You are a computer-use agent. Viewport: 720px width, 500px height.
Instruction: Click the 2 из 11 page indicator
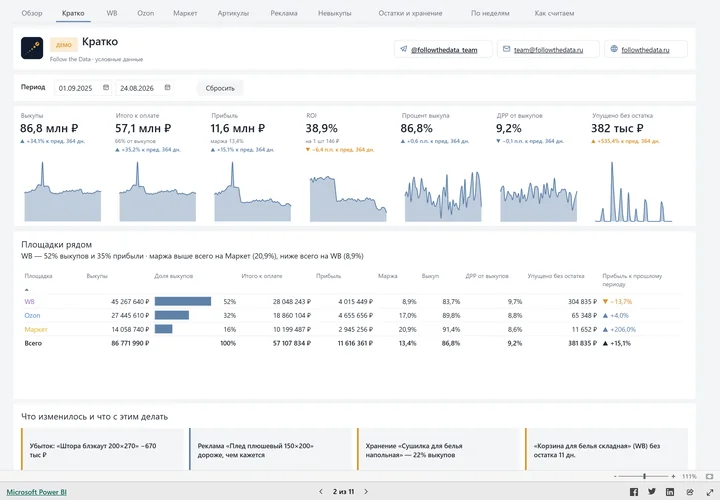[x=343, y=492]
